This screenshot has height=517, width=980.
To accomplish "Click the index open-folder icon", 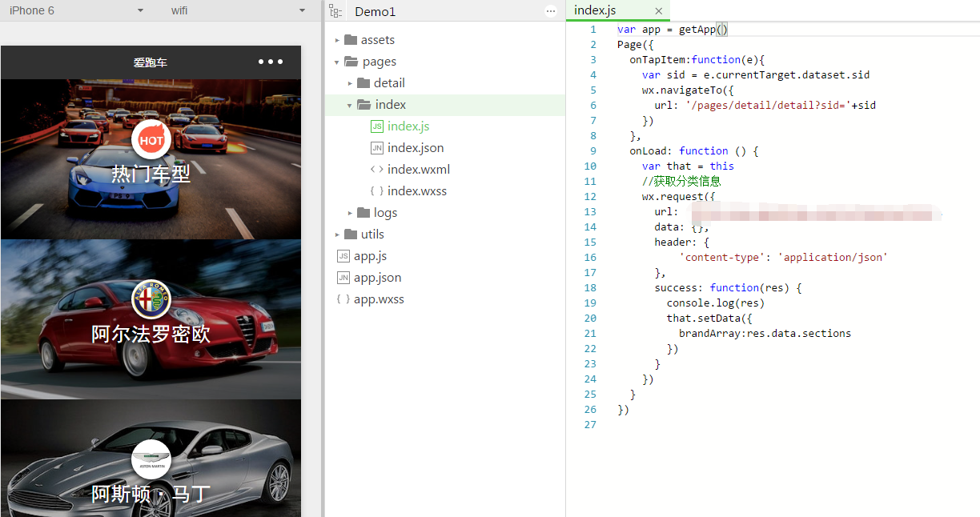I will click(363, 105).
